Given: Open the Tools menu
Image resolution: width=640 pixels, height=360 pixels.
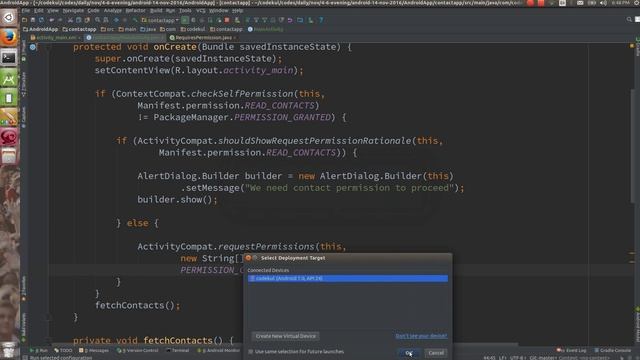Looking at the screenshot, I should (x=185, y=11).
